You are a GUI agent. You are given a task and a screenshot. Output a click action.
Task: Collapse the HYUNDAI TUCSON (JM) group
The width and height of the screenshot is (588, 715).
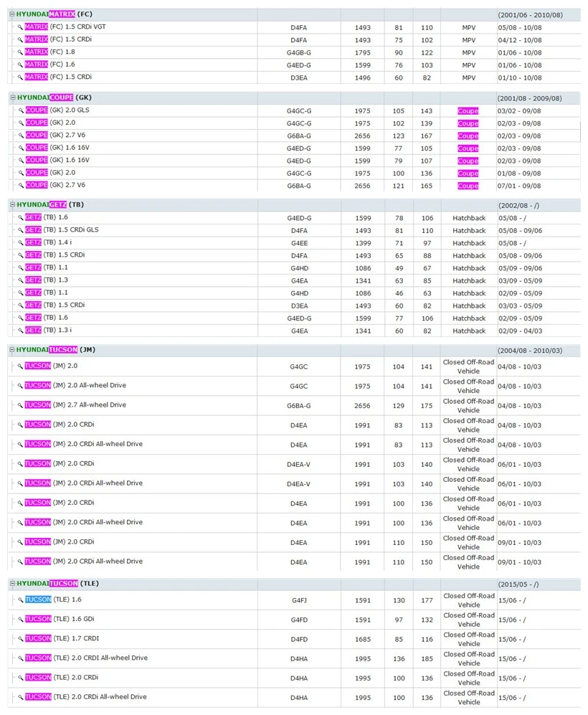pyautogui.click(x=12, y=349)
